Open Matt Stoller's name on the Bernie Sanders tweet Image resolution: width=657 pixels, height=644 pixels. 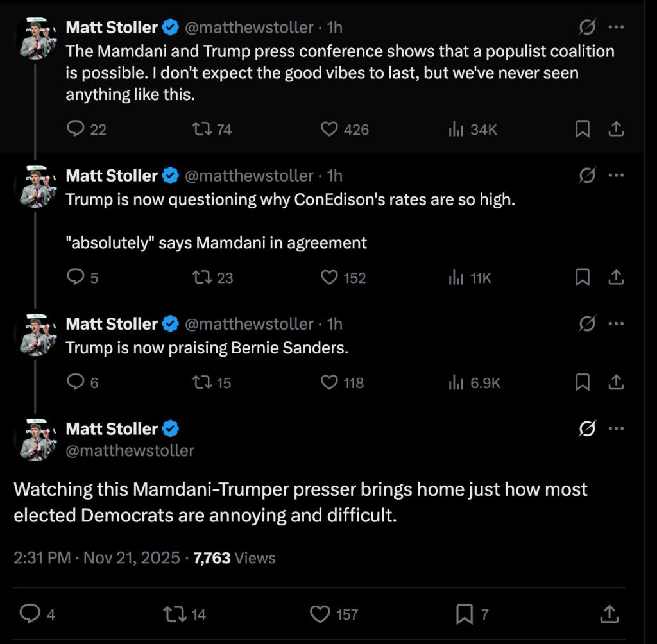[112, 324]
